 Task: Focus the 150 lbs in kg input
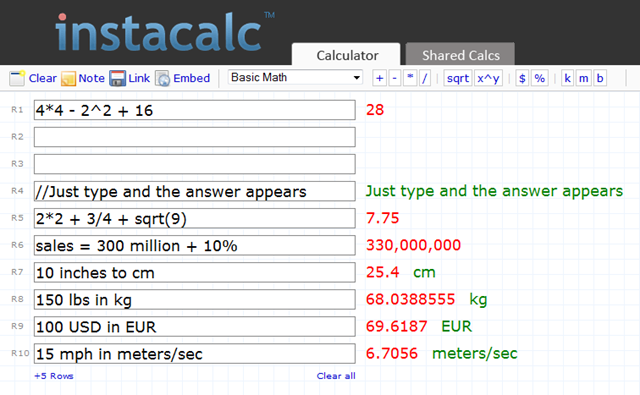195,300
